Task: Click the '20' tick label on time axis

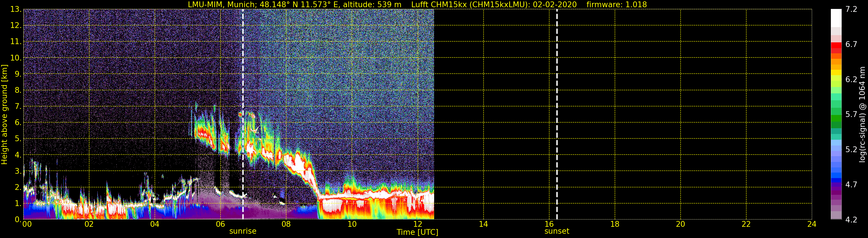Action: [680, 224]
